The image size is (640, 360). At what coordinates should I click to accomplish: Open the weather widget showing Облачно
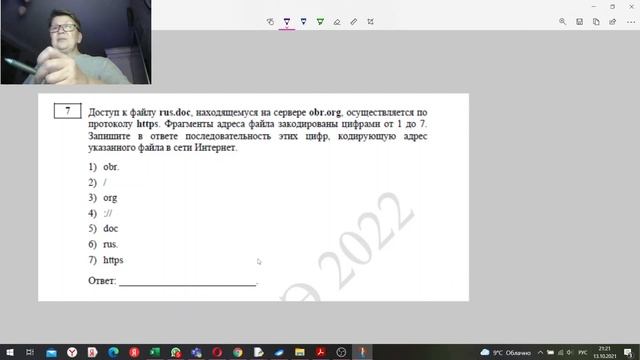coord(506,352)
